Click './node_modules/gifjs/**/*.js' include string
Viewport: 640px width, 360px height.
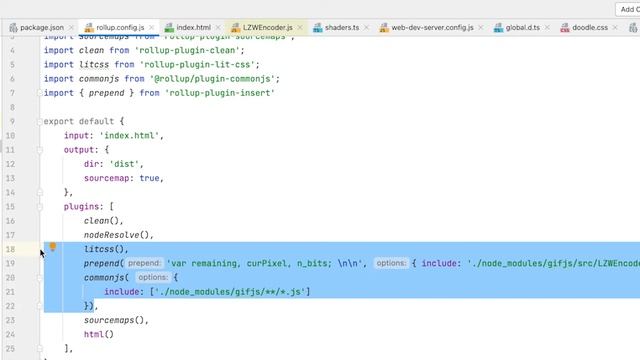click(x=230, y=292)
